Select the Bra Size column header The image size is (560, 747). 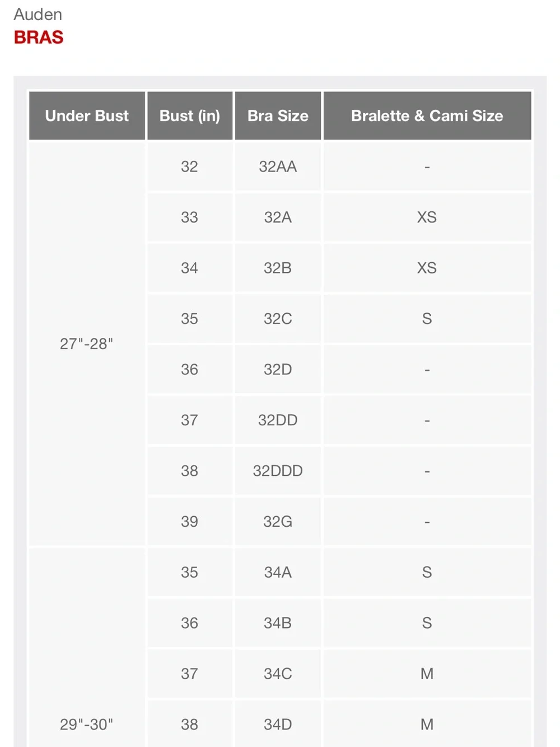278,115
